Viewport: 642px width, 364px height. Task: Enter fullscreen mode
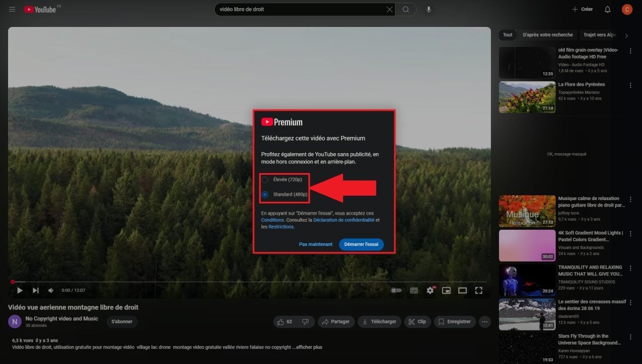[x=479, y=290]
